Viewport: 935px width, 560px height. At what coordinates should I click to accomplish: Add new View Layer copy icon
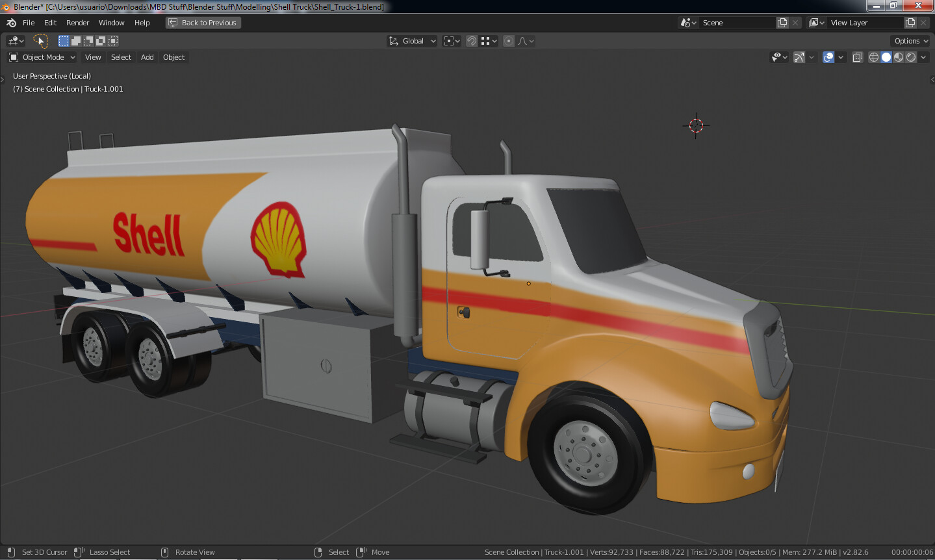point(910,23)
